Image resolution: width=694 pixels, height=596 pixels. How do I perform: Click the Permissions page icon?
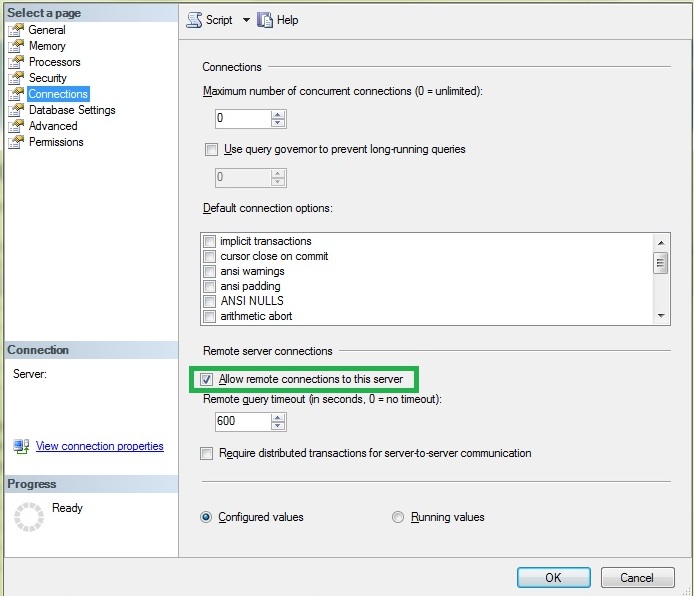[16, 142]
